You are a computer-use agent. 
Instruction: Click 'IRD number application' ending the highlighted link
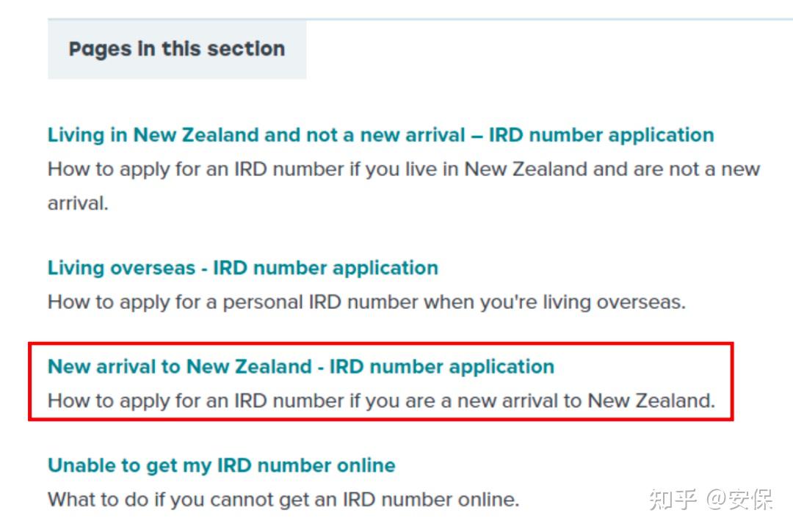point(441,366)
